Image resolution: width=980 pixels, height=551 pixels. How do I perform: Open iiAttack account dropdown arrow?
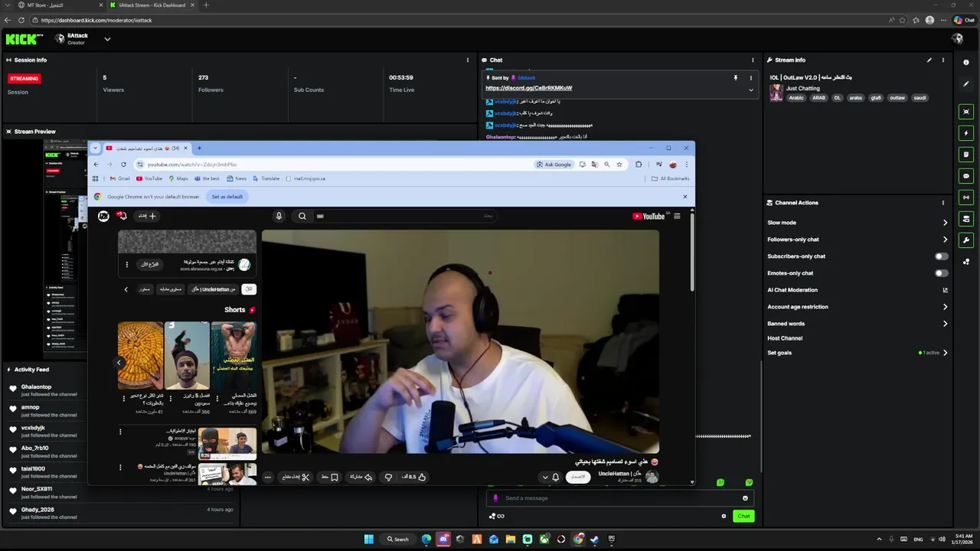point(107,39)
